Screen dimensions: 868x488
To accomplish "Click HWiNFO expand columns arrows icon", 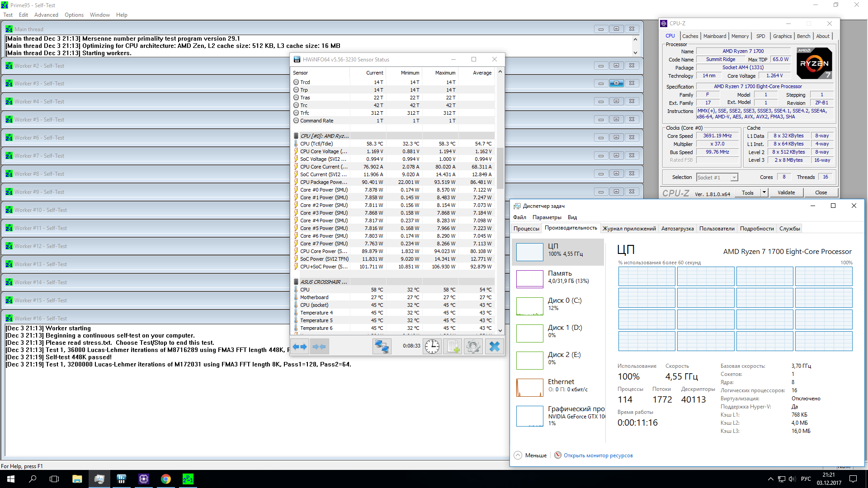I will pos(300,347).
